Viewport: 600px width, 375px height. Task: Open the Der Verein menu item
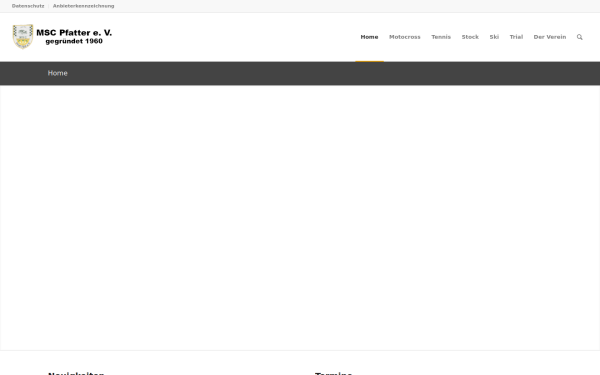(549, 37)
